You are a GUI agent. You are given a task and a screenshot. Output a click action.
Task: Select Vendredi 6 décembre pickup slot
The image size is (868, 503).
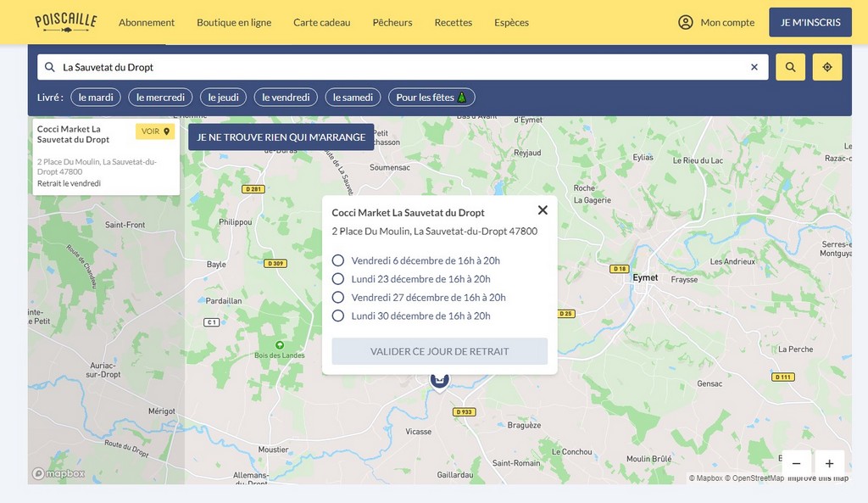tap(338, 260)
